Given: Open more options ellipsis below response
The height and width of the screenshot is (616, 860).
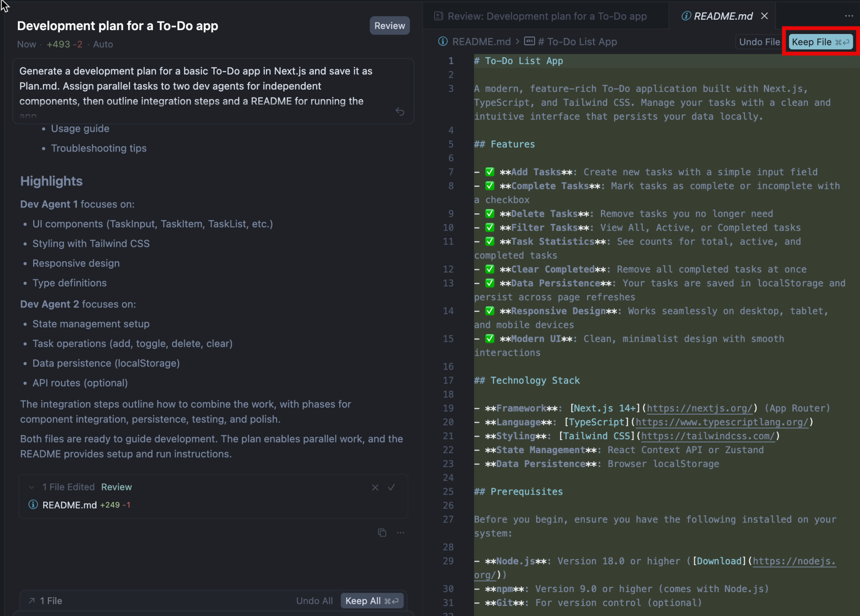Looking at the screenshot, I should 401,532.
